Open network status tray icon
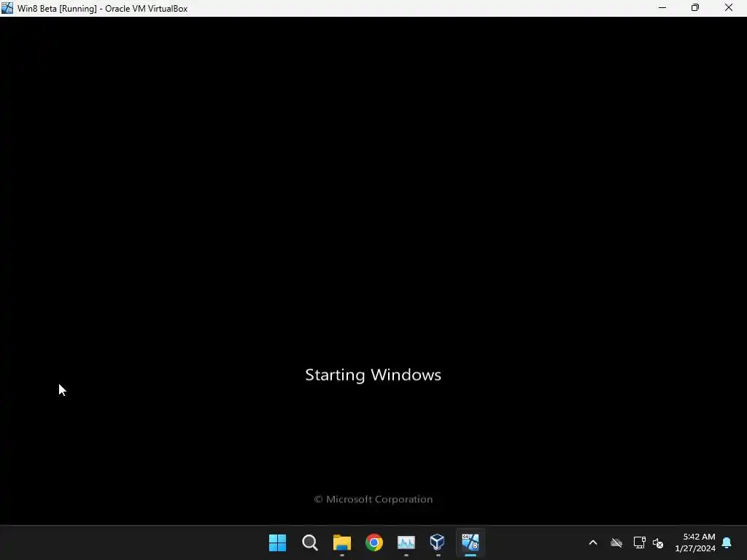The width and height of the screenshot is (747, 560). 639,542
